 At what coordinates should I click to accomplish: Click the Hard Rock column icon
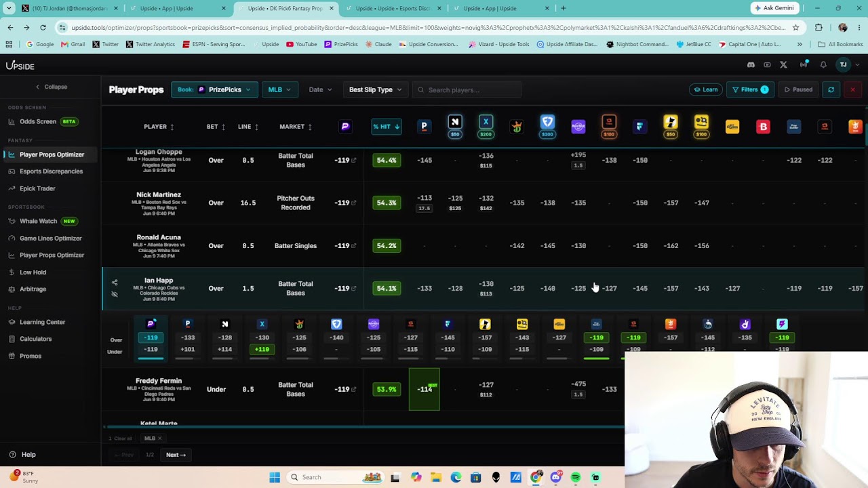[x=578, y=126]
